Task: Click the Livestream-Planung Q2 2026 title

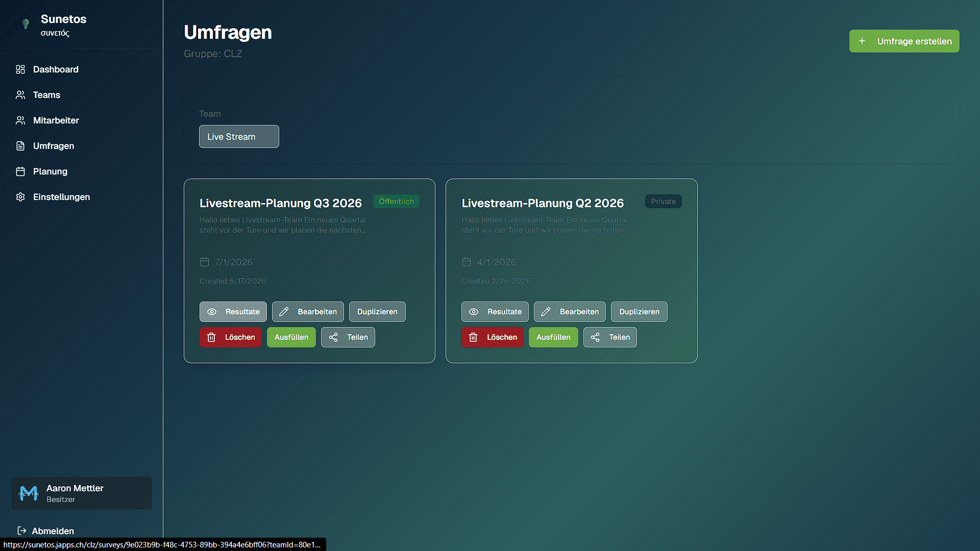Action: pos(543,203)
